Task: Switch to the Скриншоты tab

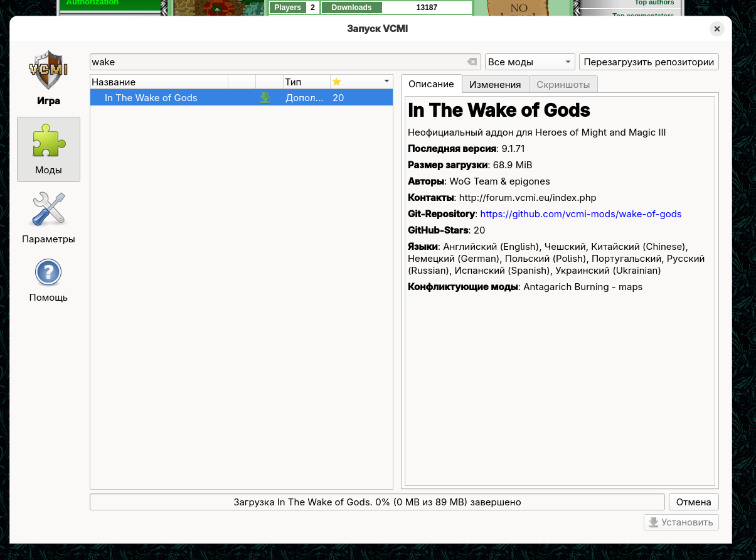Action: click(563, 84)
